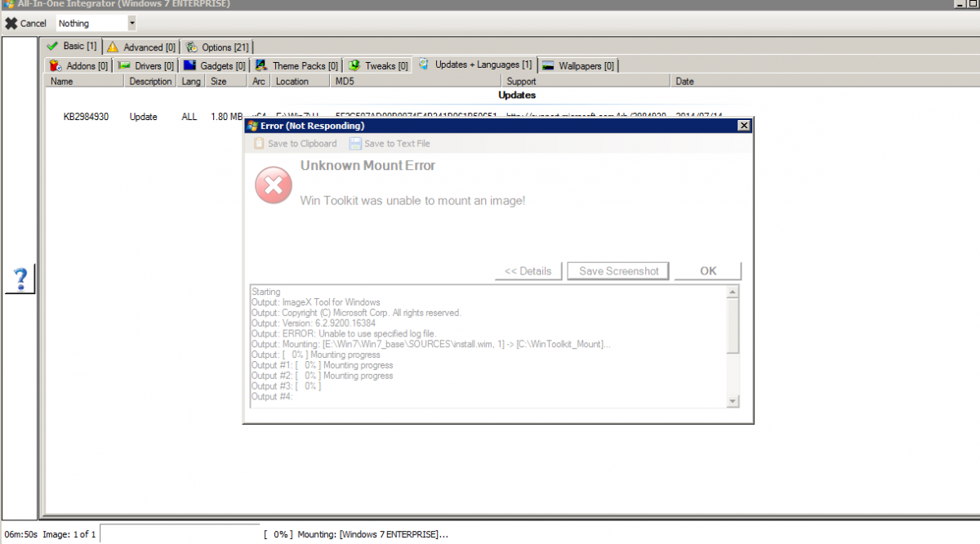
Task: Click the 'Version: 6.2.9200.16384' log line
Action: click(x=314, y=323)
